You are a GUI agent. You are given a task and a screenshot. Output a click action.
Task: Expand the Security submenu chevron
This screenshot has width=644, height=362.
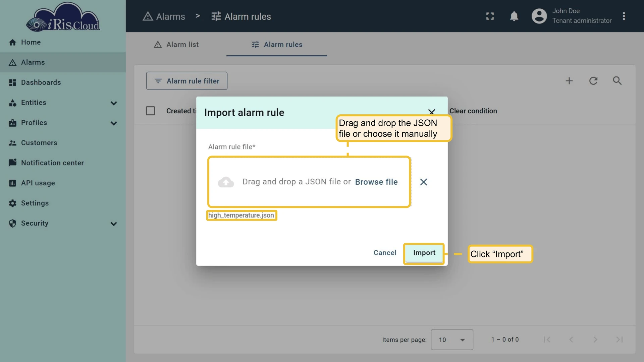pos(114,224)
